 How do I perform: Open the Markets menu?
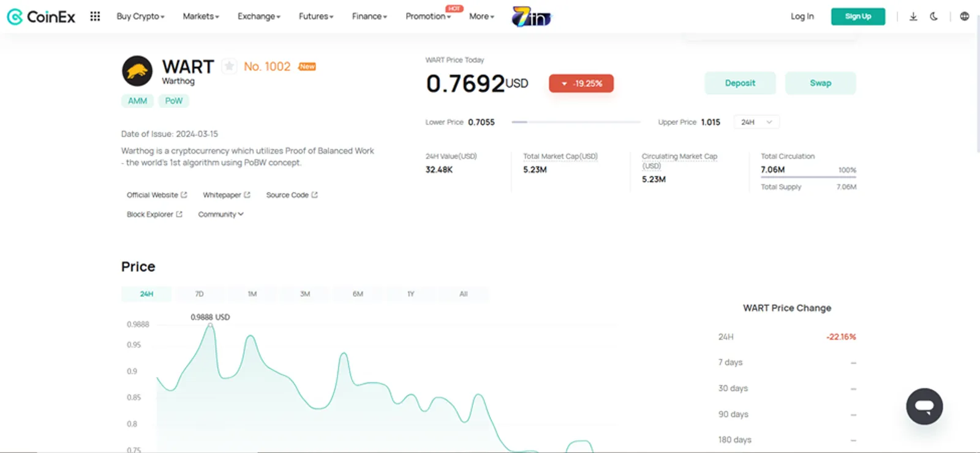201,17
